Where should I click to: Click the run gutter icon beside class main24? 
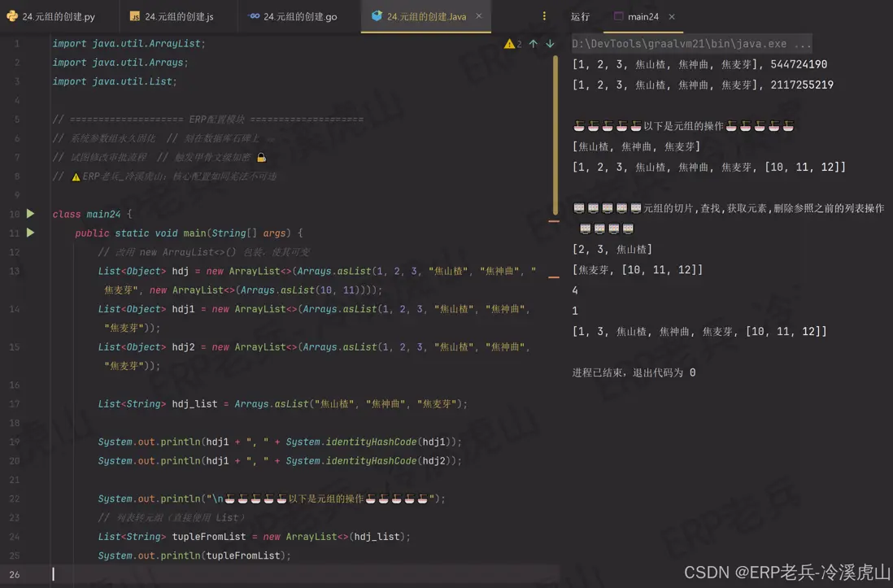pos(29,214)
